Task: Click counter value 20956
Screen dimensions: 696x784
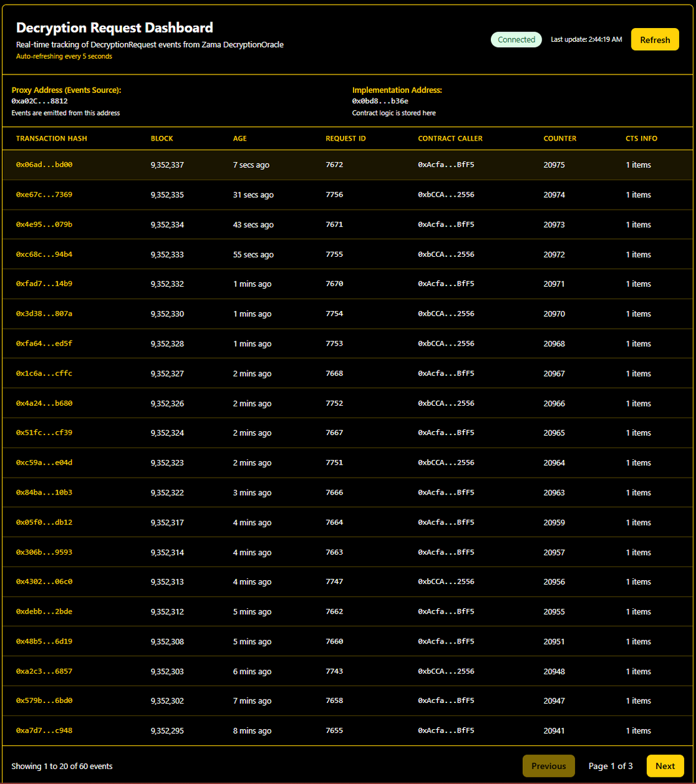Action: 554,582
